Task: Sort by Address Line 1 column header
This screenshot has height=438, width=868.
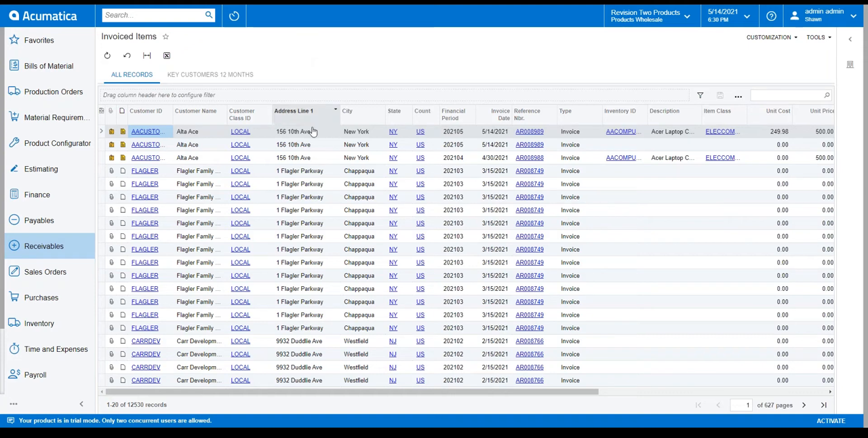Action: pyautogui.click(x=305, y=114)
